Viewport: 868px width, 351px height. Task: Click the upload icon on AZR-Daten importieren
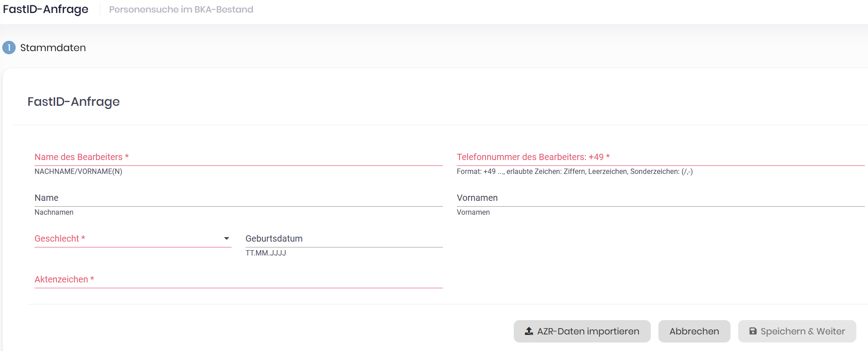529,331
